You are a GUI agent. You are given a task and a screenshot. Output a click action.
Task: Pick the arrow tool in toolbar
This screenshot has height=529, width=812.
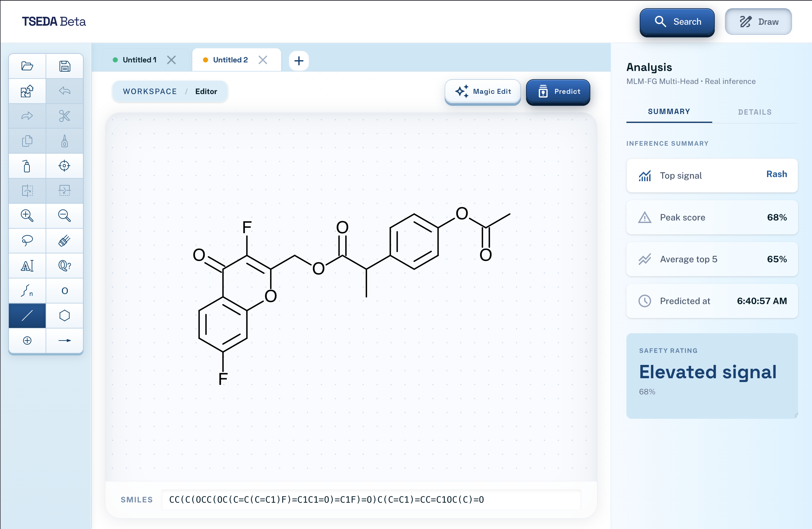coord(65,340)
